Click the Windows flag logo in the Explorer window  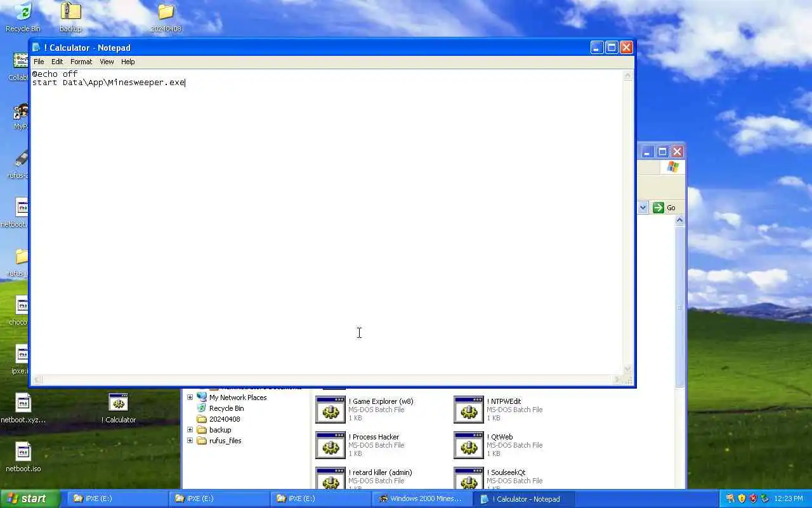pos(672,167)
